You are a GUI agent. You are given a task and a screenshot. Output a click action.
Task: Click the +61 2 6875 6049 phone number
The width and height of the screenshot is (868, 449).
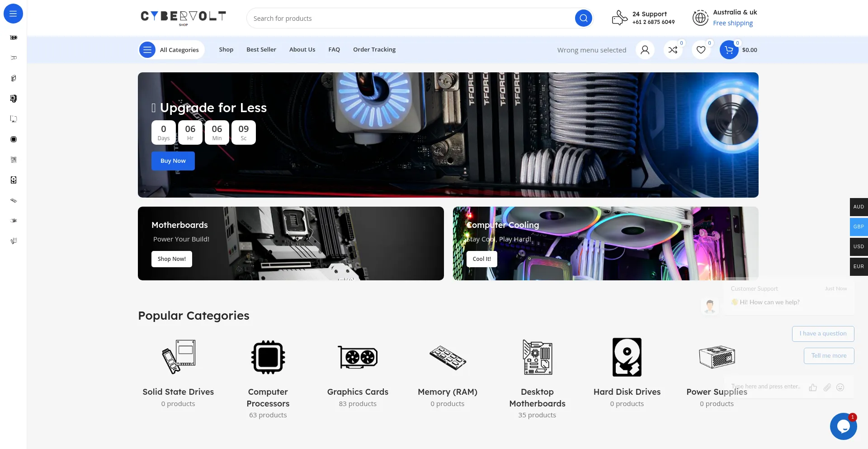point(653,22)
